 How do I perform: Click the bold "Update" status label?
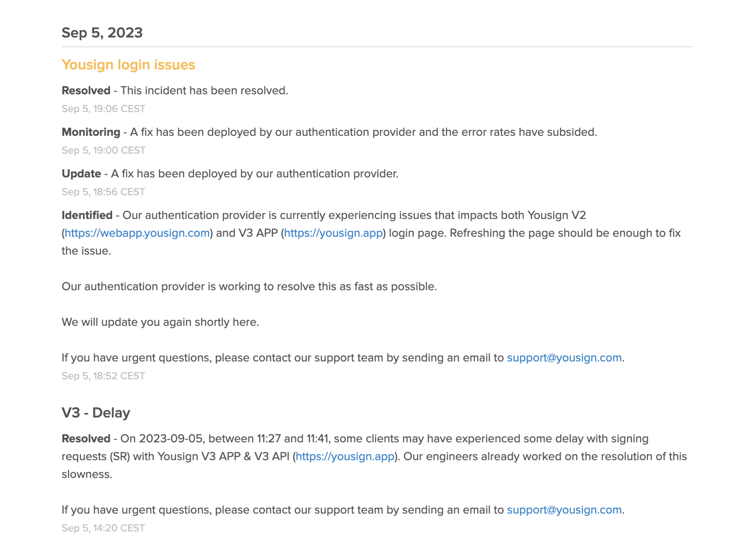81,174
